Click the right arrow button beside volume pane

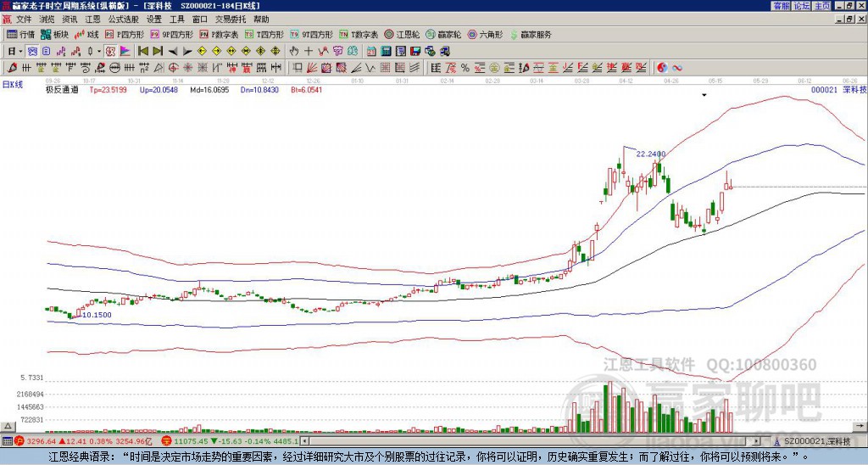tap(860, 426)
